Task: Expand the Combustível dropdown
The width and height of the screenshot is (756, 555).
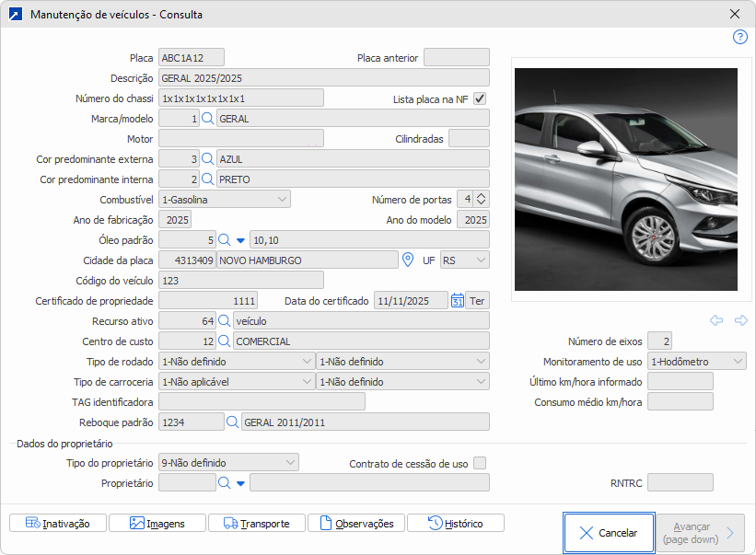Action: 282,200
